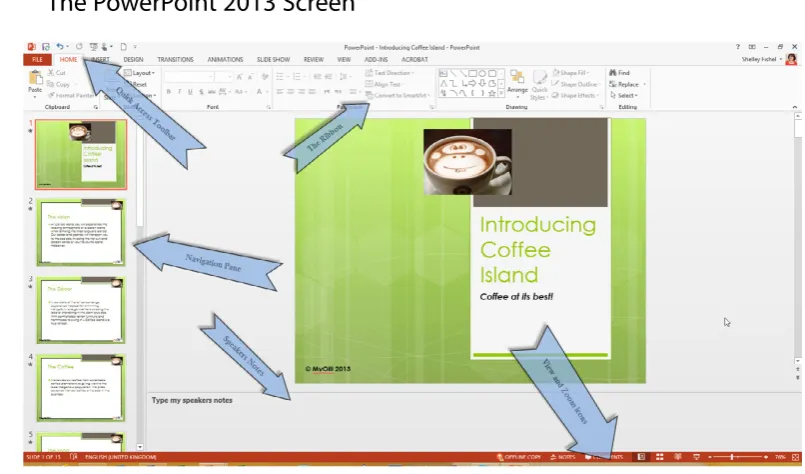This screenshot has height=474, width=805.
Task: Click the Format Painter brush
Action: 71,96
